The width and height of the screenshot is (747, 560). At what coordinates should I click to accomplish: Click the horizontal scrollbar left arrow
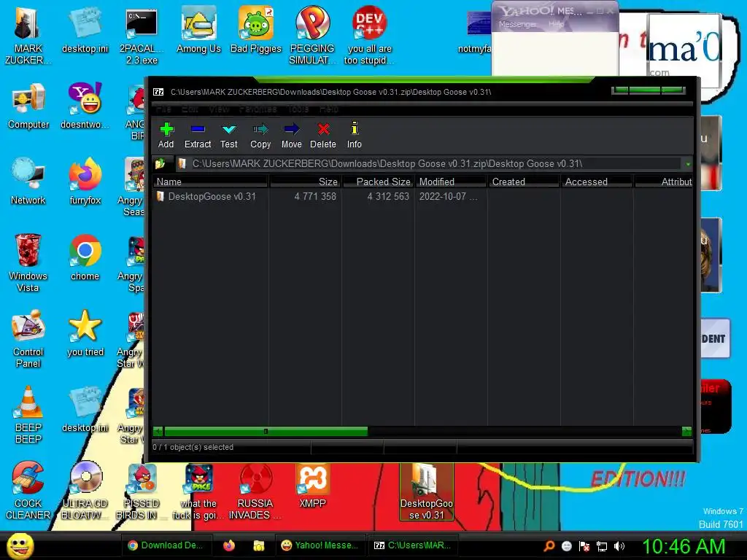[158, 432]
